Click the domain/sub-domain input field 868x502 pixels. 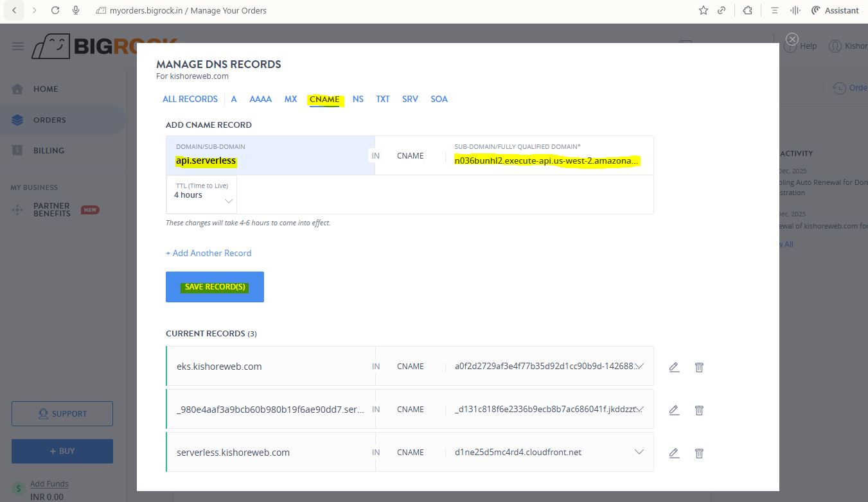270,161
